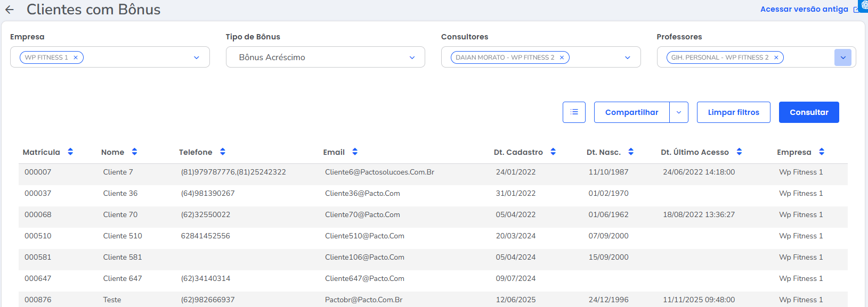Sort table by Dt. Último Acesso column
This screenshot has width=868, height=307.
[739, 152]
